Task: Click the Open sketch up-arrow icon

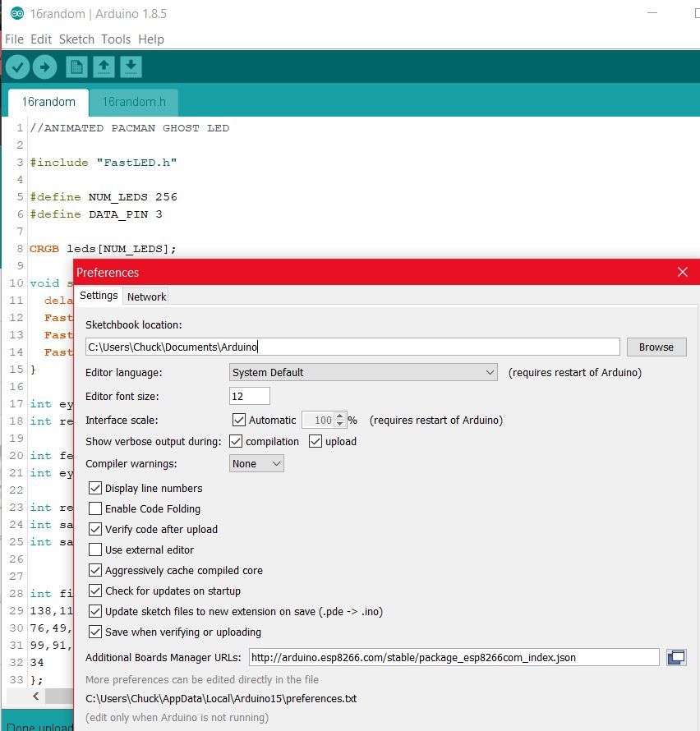Action: click(x=104, y=67)
